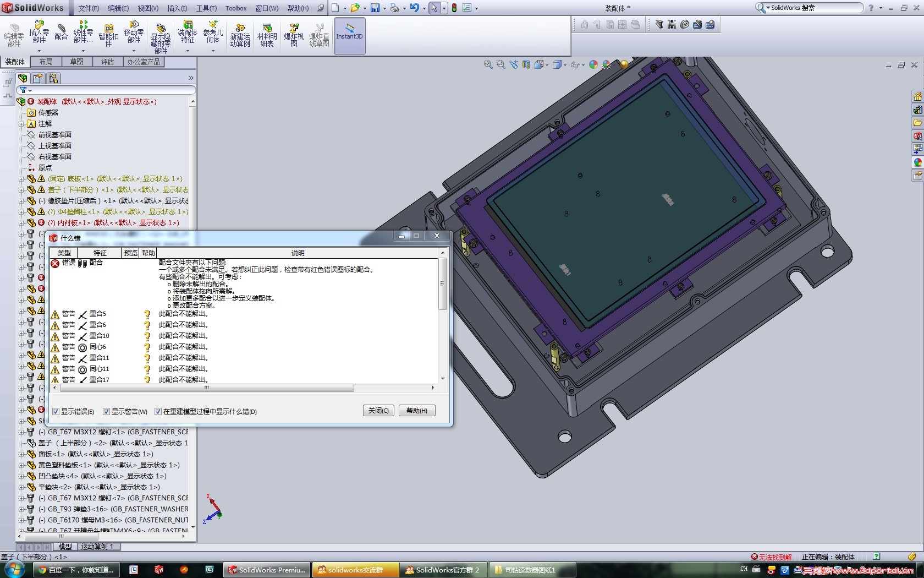Open the Design Library task pane icon

(x=917, y=110)
